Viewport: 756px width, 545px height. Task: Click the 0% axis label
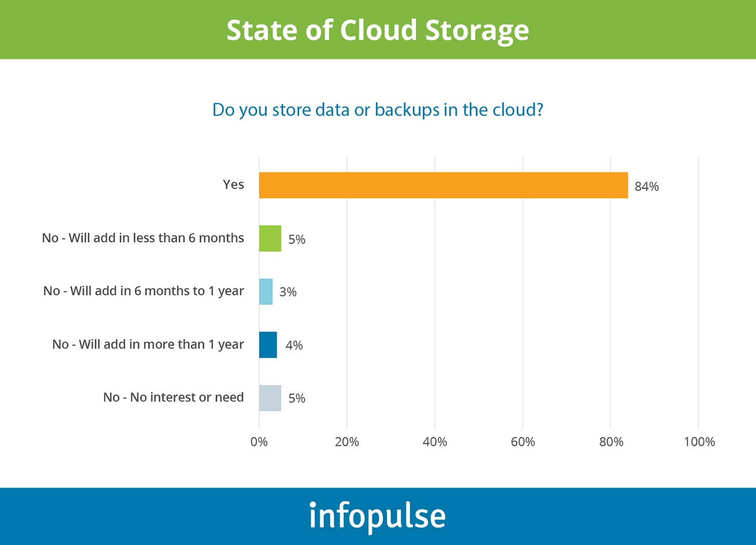259,442
